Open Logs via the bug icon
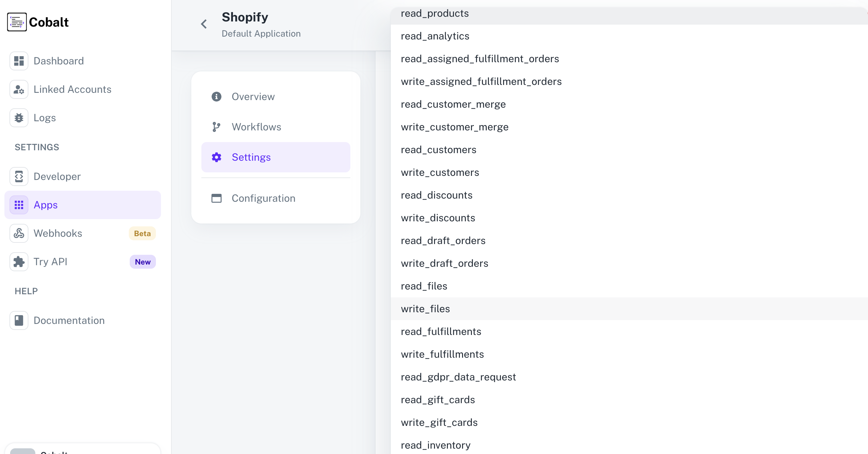 click(x=19, y=118)
